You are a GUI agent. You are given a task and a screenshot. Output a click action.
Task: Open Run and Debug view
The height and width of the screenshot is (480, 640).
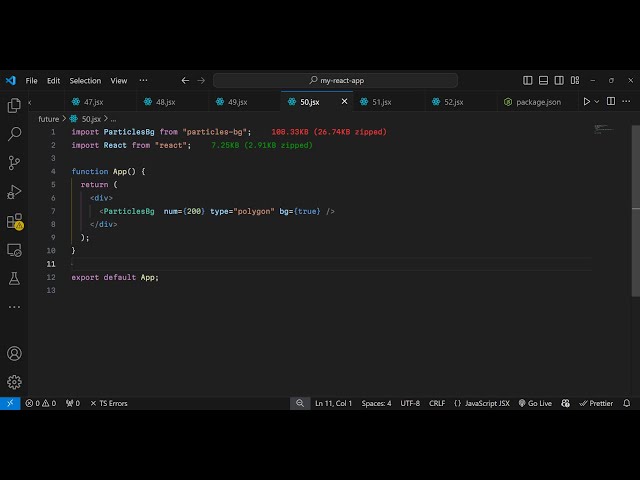[x=14, y=192]
